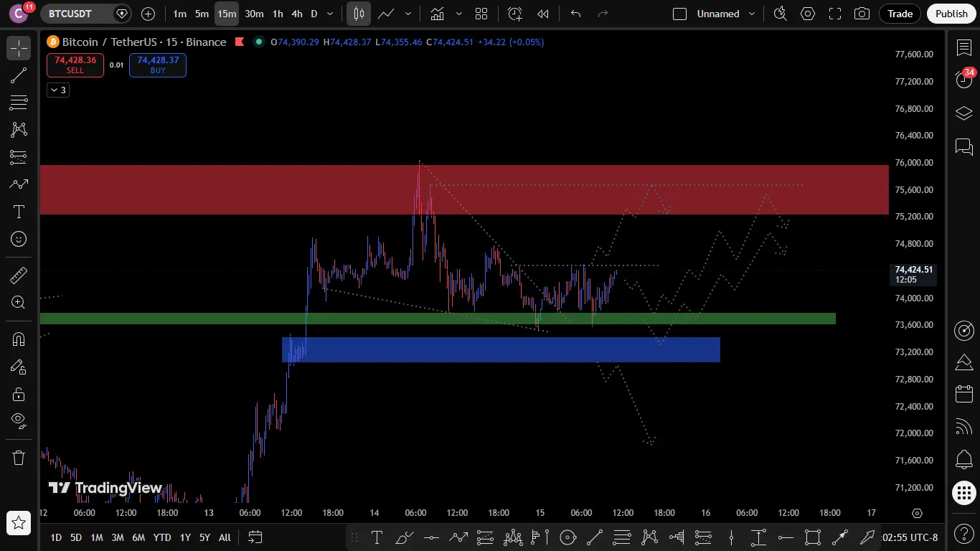Open the news feed panel
980x551 pixels.
964,427
